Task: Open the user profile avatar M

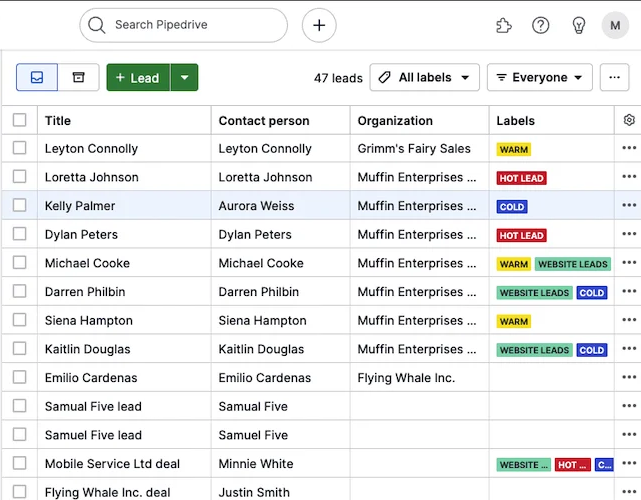Action: pos(615,25)
